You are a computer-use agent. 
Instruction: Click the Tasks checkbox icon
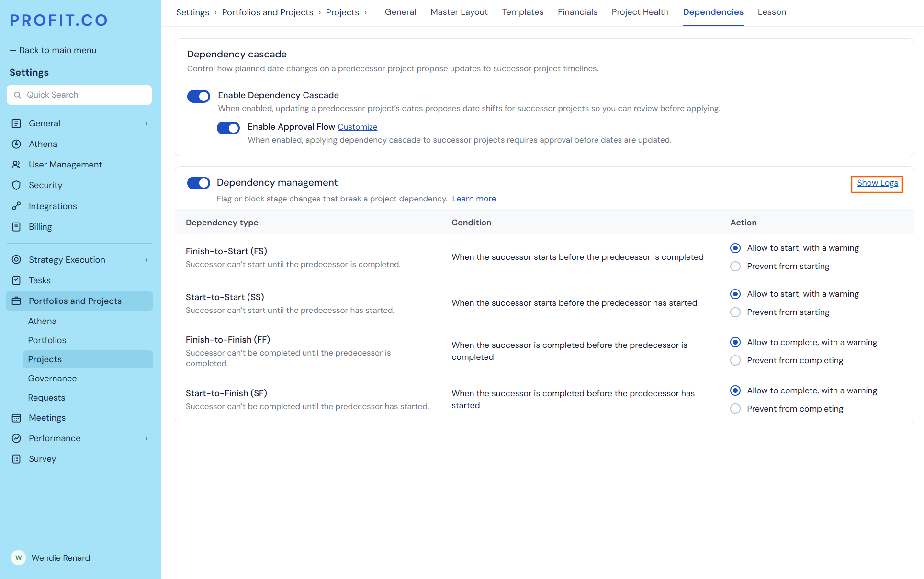point(16,280)
